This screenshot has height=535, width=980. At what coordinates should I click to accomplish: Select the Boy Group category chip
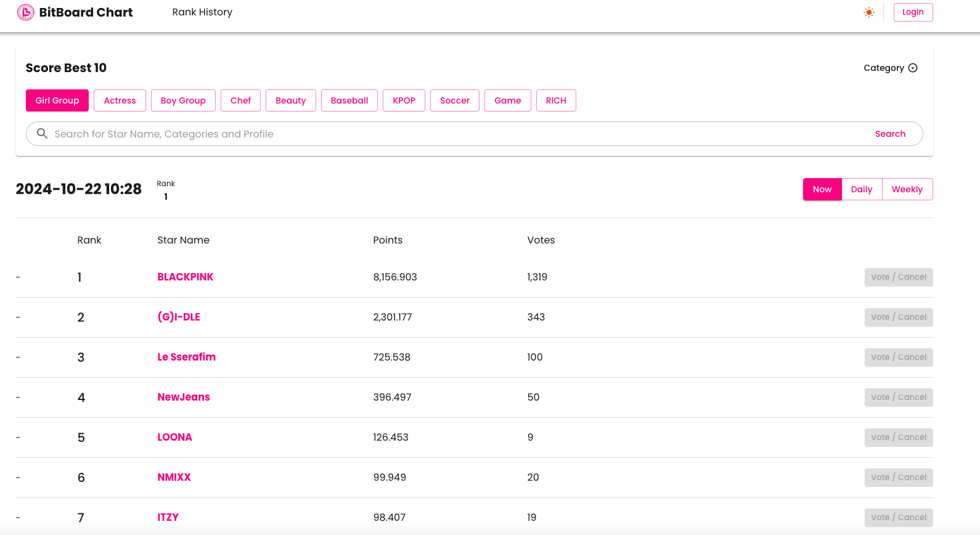(183, 100)
